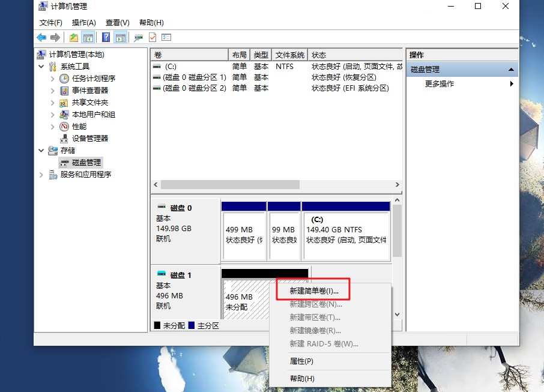
Task: Expand the 共享文件夹 node arrow
Action: tap(52, 103)
